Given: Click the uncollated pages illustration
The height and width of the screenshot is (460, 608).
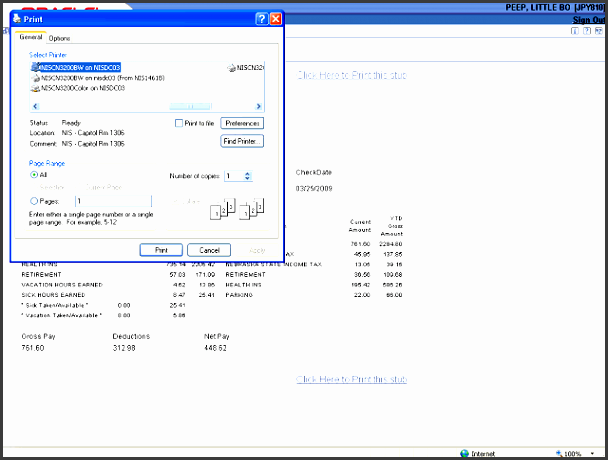Looking at the screenshot, I should coord(252,209).
